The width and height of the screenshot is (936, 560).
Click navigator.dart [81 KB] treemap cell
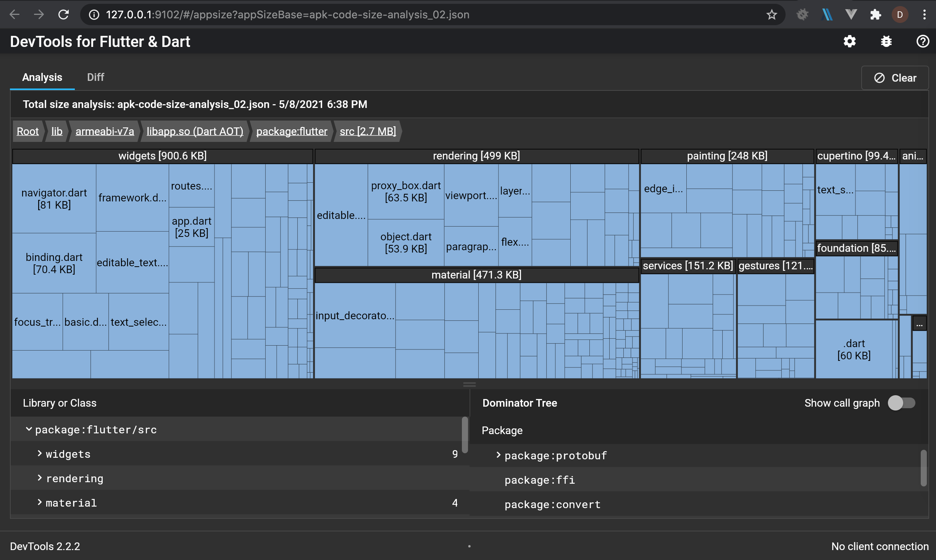coord(54,199)
